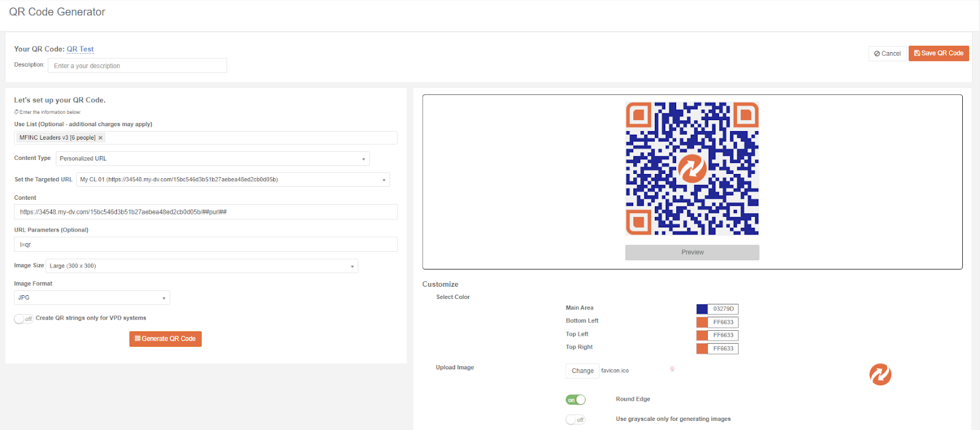This screenshot has height=430, width=980.
Task: Click the Upload Image label
Action: pos(455,368)
